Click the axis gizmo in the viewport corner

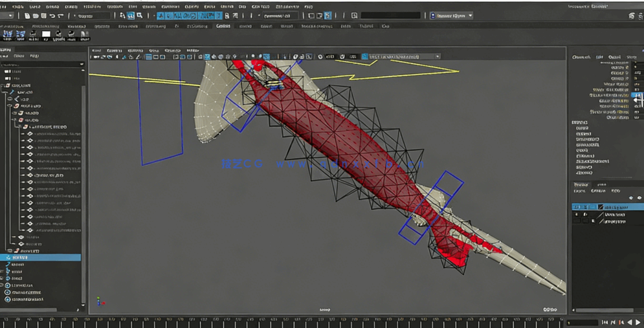pos(99,301)
